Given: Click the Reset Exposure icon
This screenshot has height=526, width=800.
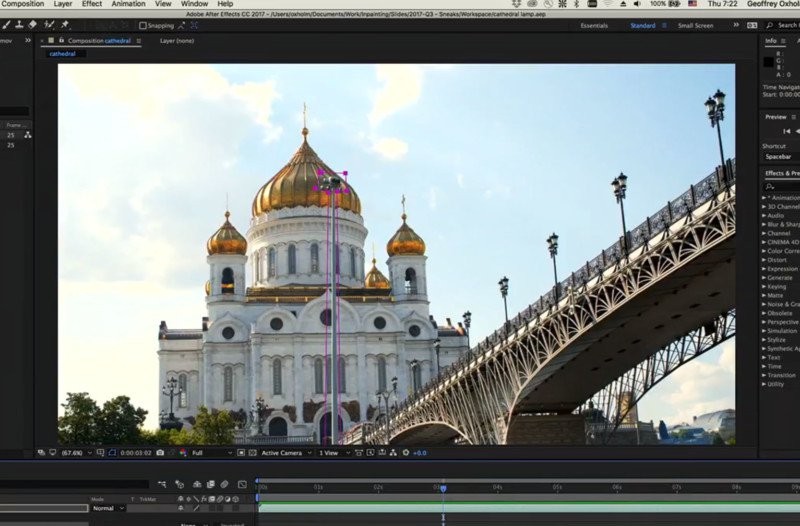Looking at the screenshot, I should pos(406,453).
